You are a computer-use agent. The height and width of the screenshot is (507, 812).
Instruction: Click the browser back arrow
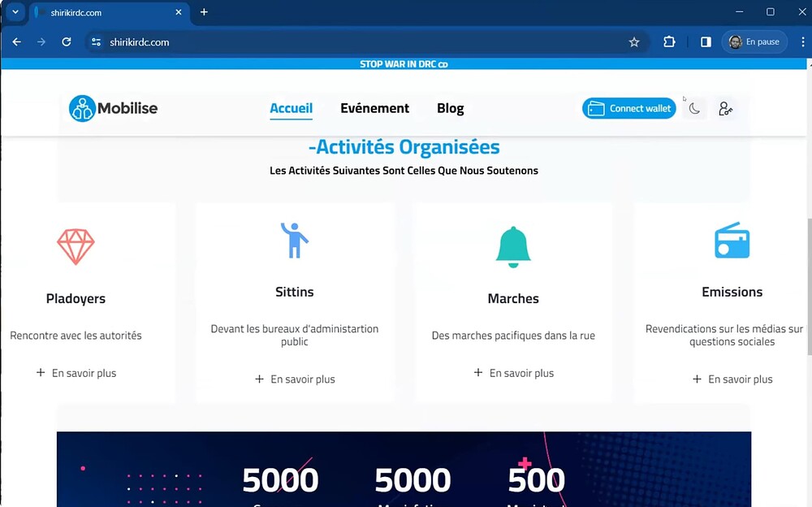16,42
